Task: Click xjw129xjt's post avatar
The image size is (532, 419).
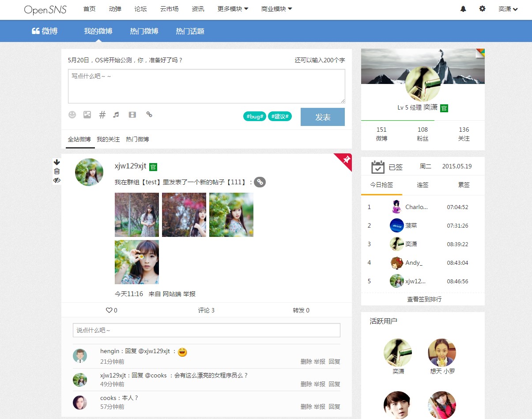Action: pos(89,172)
